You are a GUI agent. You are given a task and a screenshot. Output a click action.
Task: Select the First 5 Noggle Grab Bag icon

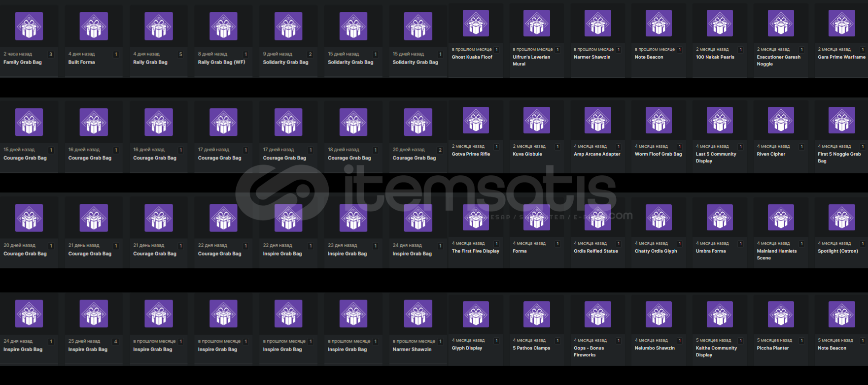tap(842, 120)
